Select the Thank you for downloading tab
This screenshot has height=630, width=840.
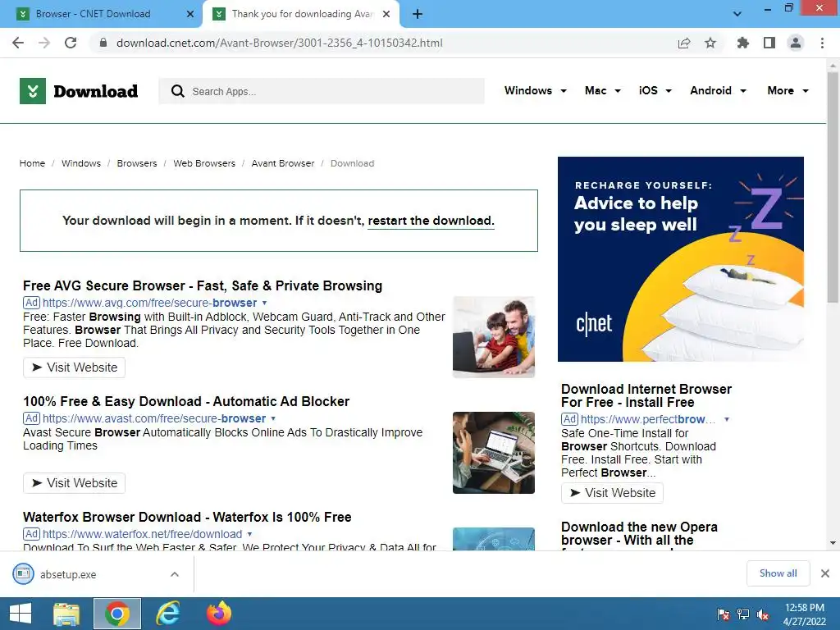[300, 14]
